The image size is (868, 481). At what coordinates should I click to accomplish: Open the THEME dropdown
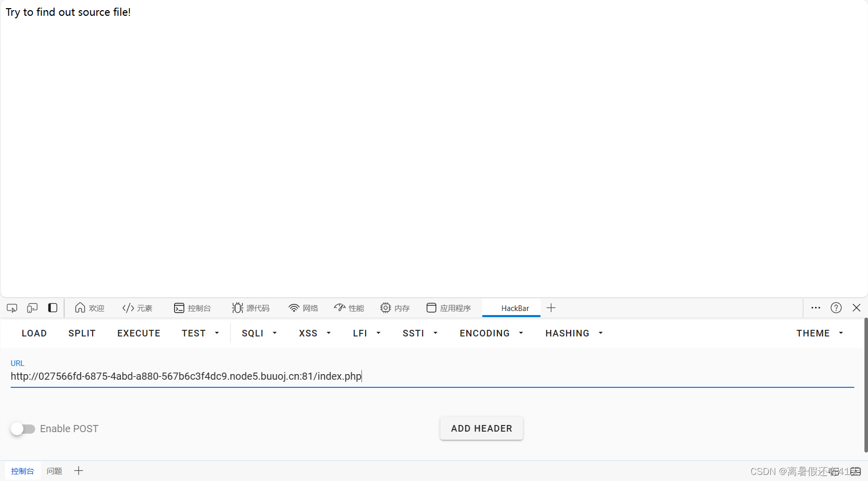pos(820,333)
